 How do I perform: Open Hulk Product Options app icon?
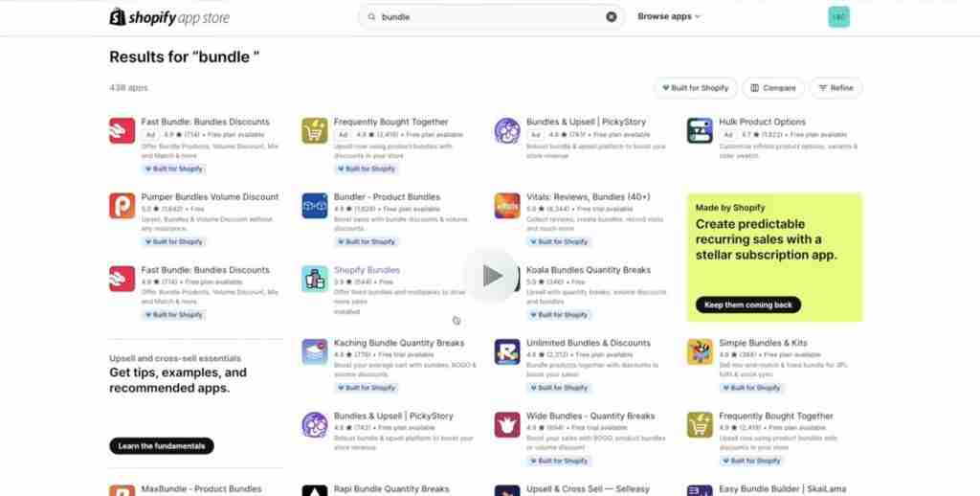(x=700, y=131)
